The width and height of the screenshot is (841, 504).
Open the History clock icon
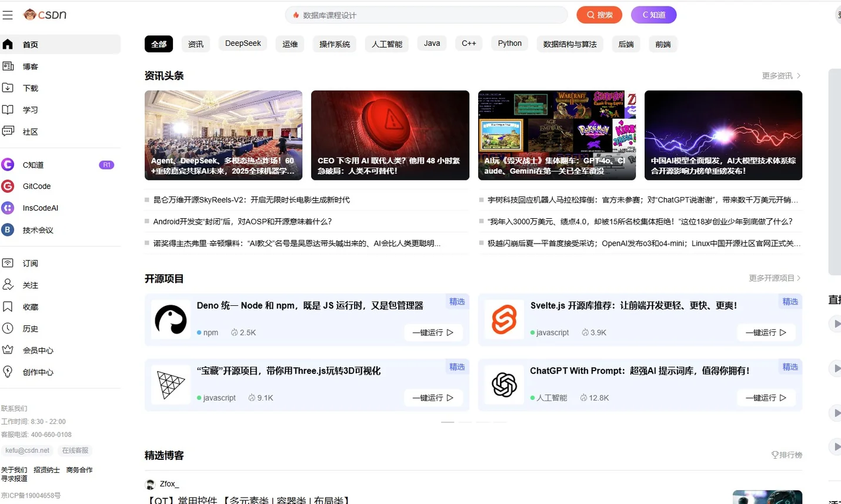pos(8,329)
